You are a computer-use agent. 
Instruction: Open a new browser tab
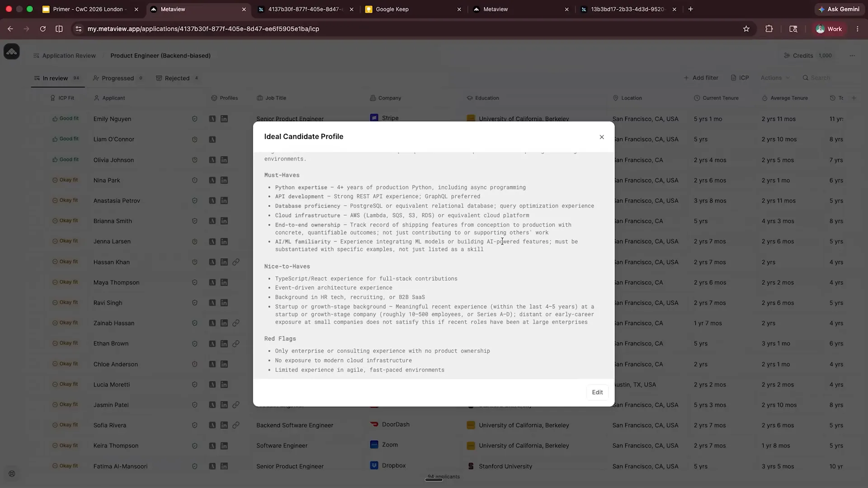click(x=690, y=9)
